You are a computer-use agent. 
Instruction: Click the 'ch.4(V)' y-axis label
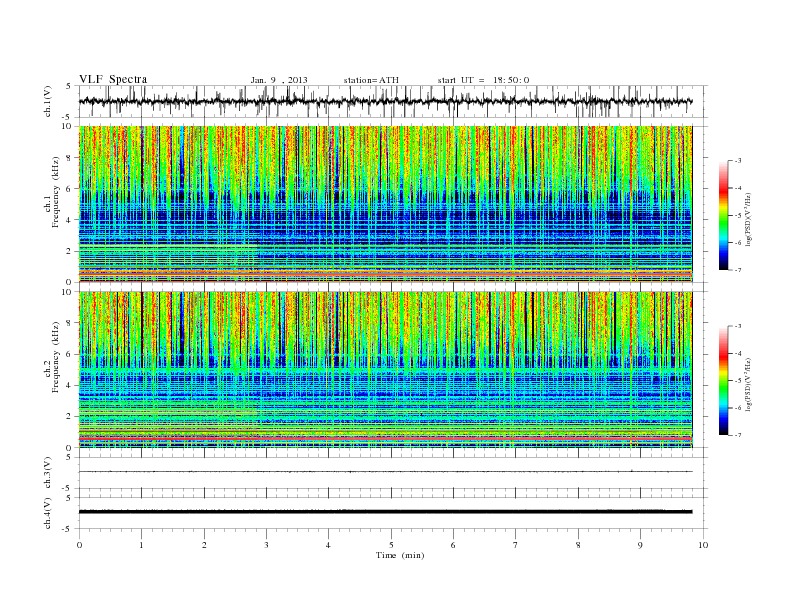coord(48,513)
